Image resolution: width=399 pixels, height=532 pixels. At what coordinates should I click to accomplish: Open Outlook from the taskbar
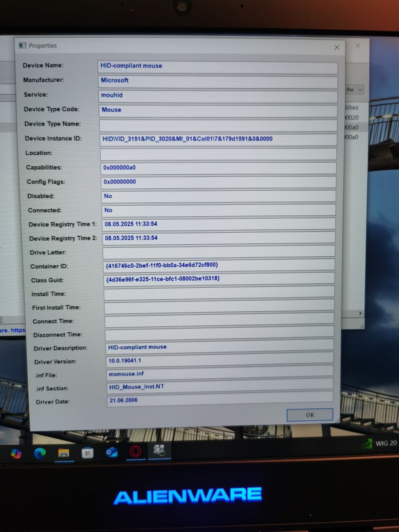[112, 452]
